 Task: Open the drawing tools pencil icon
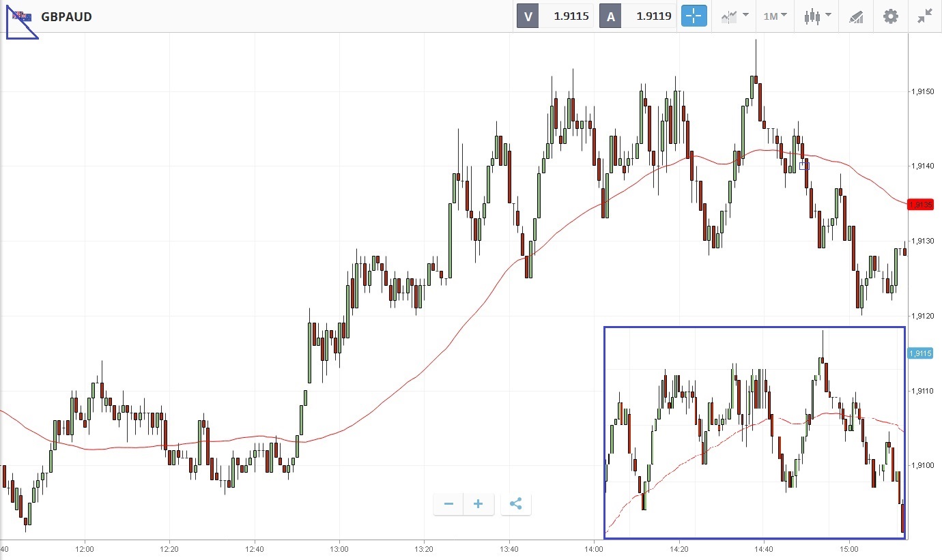coord(856,16)
